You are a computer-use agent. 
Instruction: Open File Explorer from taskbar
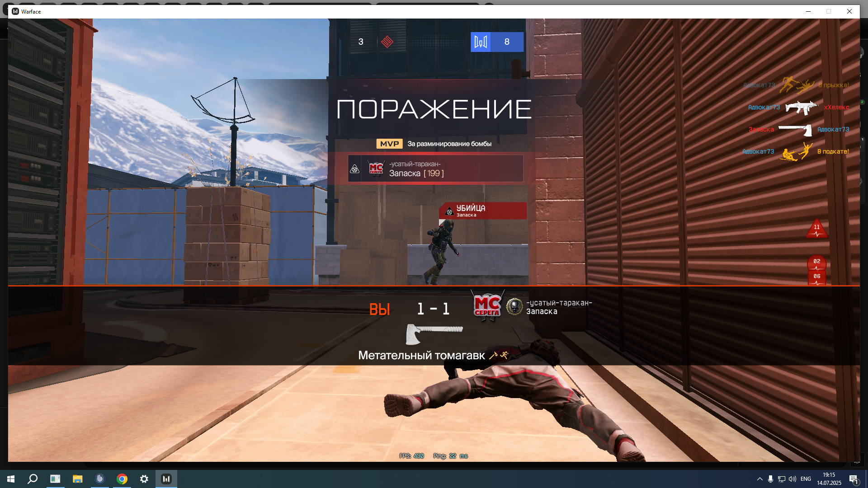click(78, 479)
